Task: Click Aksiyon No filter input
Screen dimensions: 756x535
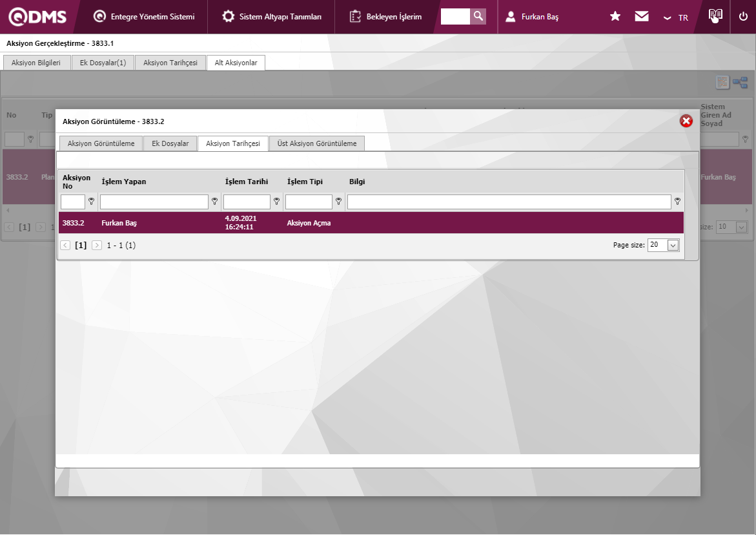Action: coord(73,202)
